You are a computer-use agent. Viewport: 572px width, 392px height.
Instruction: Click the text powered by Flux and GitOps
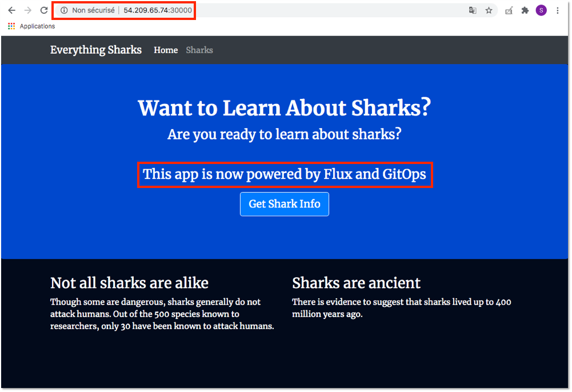click(336, 174)
